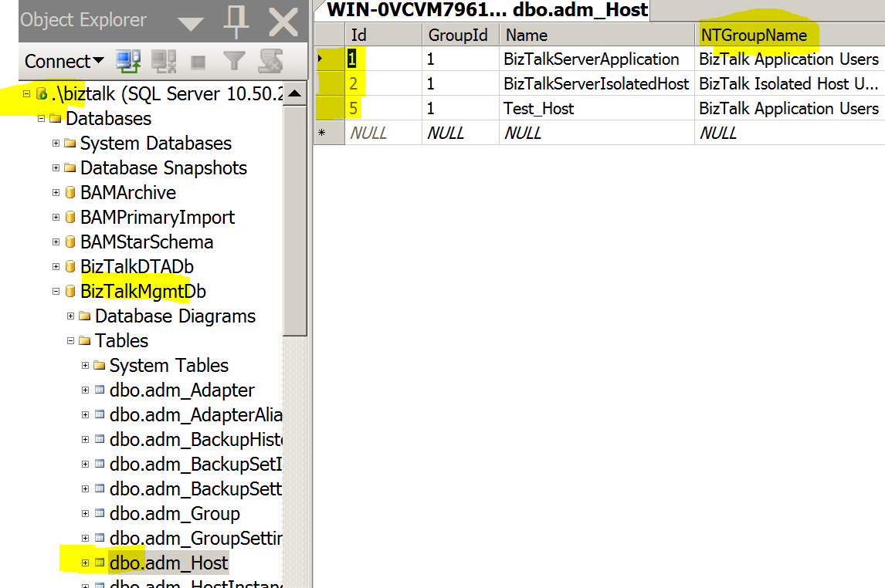Image resolution: width=885 pixels, height=588 pixels.
Task: Collapse the Databases folder node
Action: tap(41, 118)
